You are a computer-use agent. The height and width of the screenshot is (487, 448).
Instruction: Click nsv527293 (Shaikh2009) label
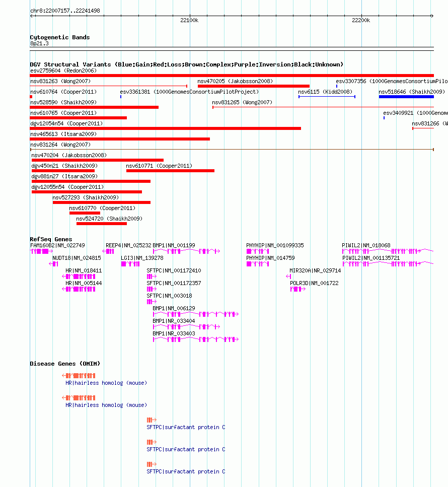pos(86,197)
